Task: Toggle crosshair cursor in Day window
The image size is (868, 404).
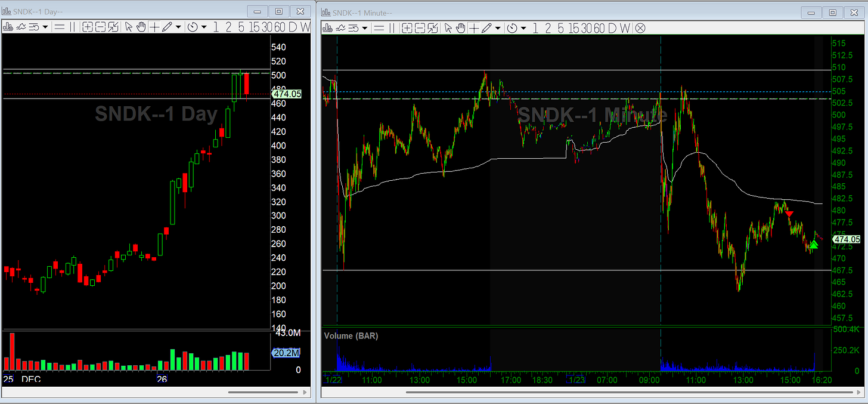Action: coord(154,27)
